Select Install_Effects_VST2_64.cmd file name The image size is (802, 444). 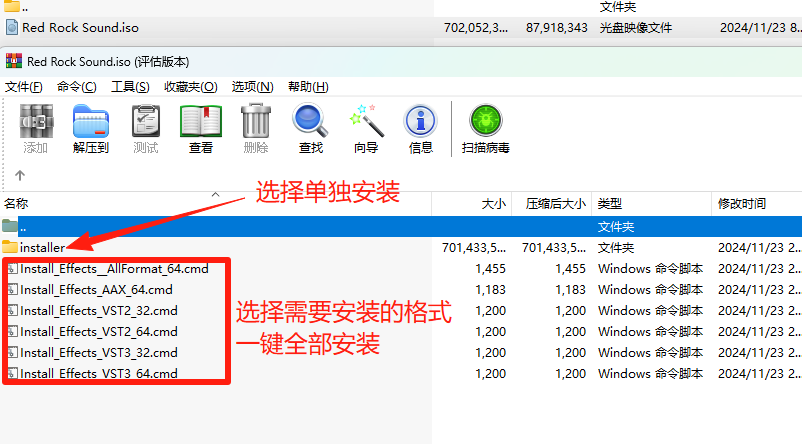[x=99, y=331]
